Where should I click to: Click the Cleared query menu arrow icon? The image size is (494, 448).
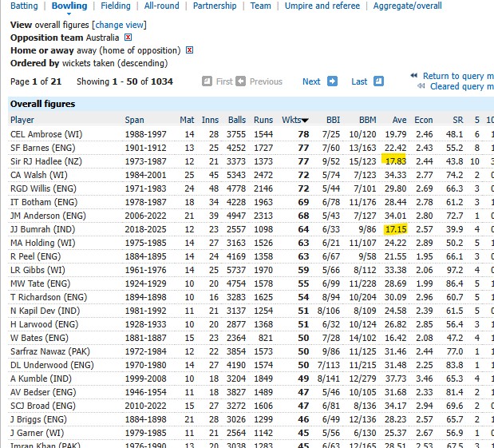pyautogui.click(x=414, y=86)
